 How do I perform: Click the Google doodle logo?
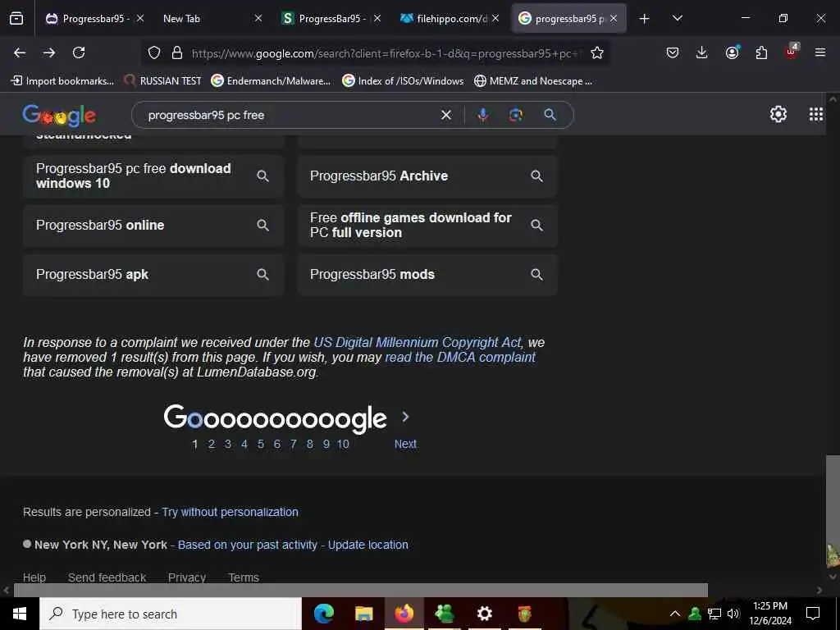click(59, 116)
